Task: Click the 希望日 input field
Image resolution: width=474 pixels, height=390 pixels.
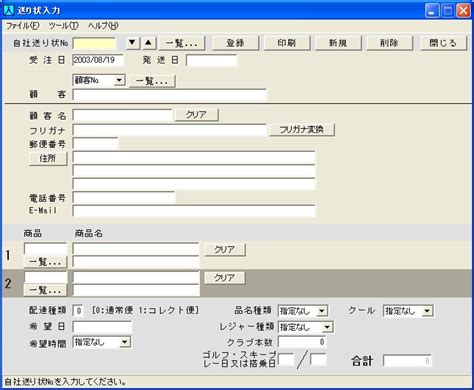Action: click(102, 327)
